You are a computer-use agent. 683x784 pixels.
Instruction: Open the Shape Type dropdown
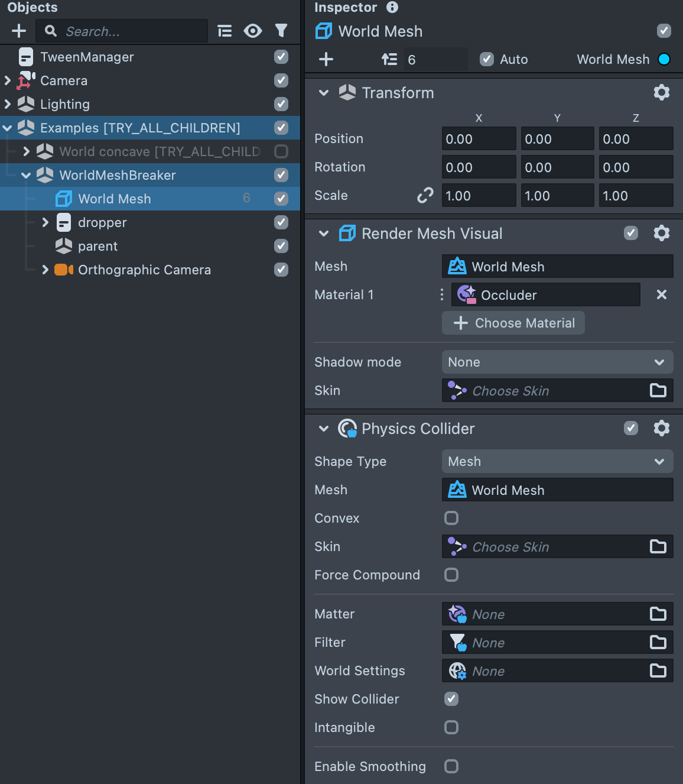[x=557, y=461]
